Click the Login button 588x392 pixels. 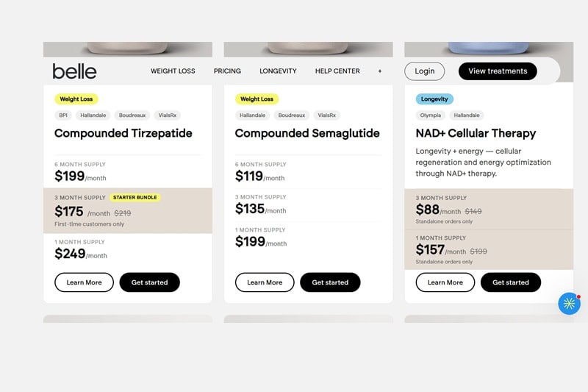click(425, 71)
